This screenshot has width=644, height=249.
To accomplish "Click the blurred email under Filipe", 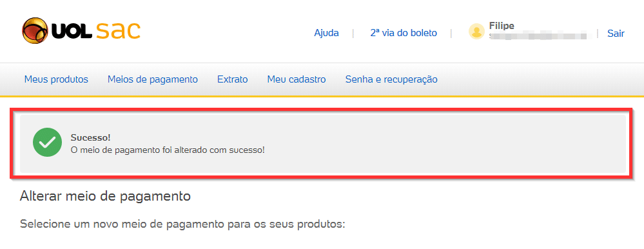I will (540, 35).
